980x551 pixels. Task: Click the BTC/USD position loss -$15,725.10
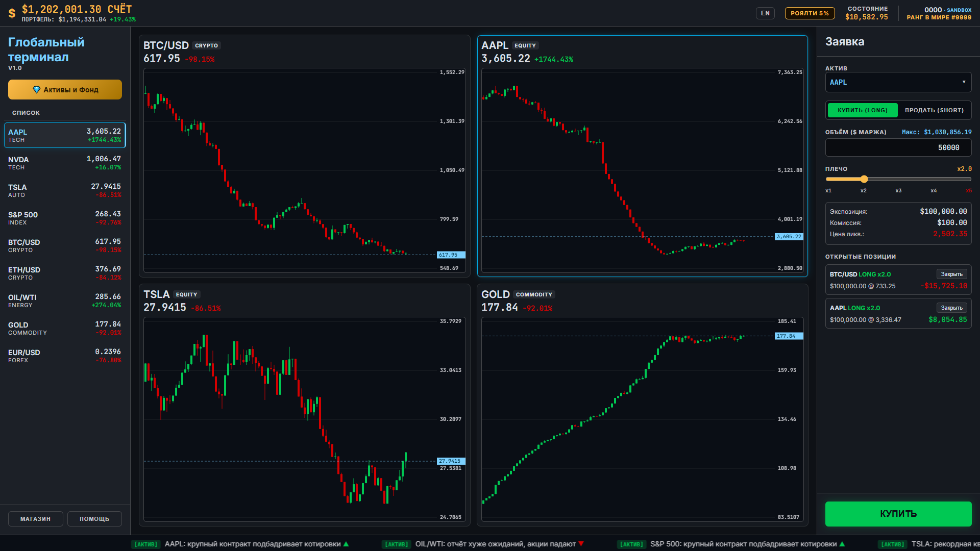pos(944,286)
